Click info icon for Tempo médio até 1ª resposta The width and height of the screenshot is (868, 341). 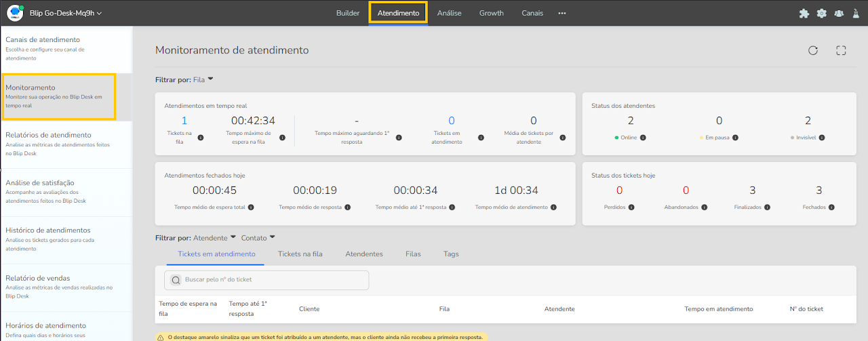[452, 207]
